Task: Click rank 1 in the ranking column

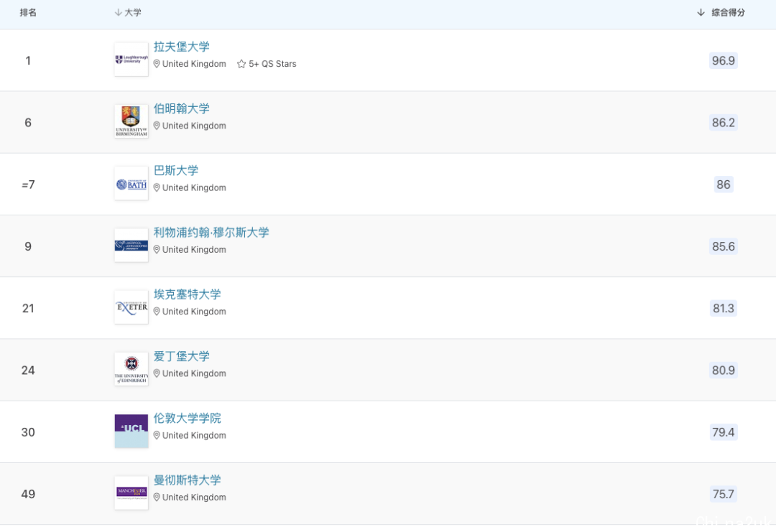Action: [x=28, y=61]
